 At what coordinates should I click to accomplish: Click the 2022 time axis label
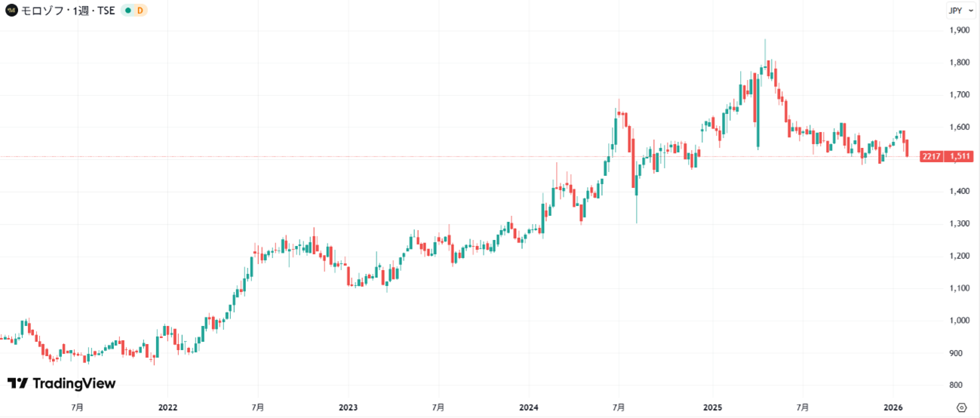tap(167, 407)
